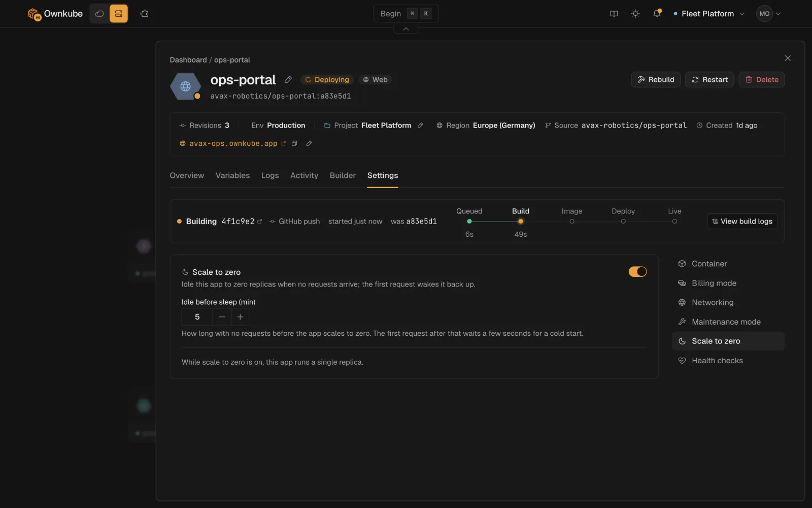
Task: Click the Dashboard breadcrumb link
Action: (188, 60)
